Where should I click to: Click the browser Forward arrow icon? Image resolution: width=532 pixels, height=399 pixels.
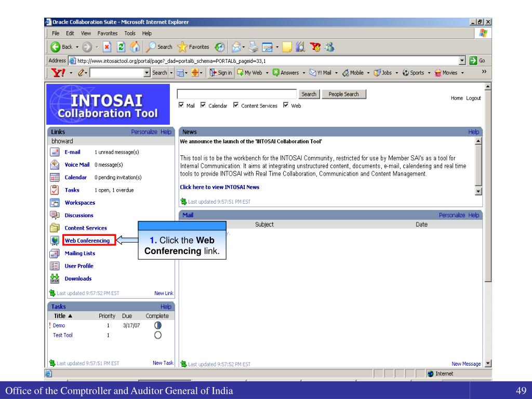87,47
